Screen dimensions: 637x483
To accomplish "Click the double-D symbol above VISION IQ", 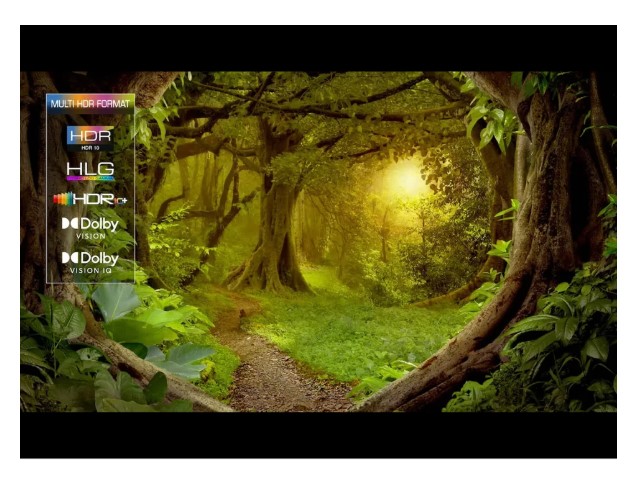I will pyautogui.click(x=69, y=258).
